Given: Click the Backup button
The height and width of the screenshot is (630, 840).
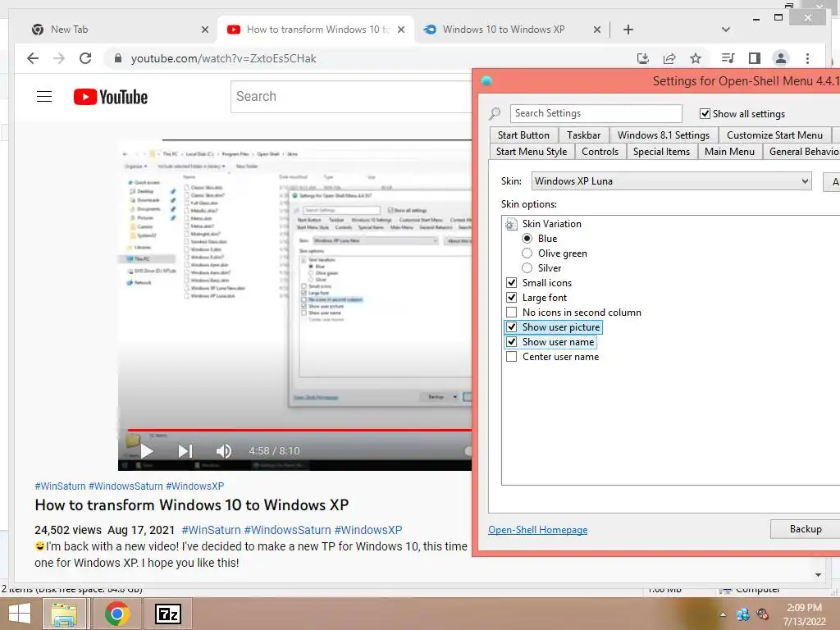Looking at the screenshot, I should click(806, 529).
